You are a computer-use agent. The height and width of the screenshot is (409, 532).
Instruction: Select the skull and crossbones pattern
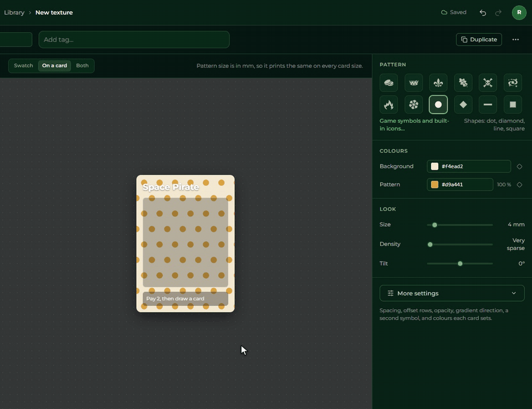[x=488, y=83]
